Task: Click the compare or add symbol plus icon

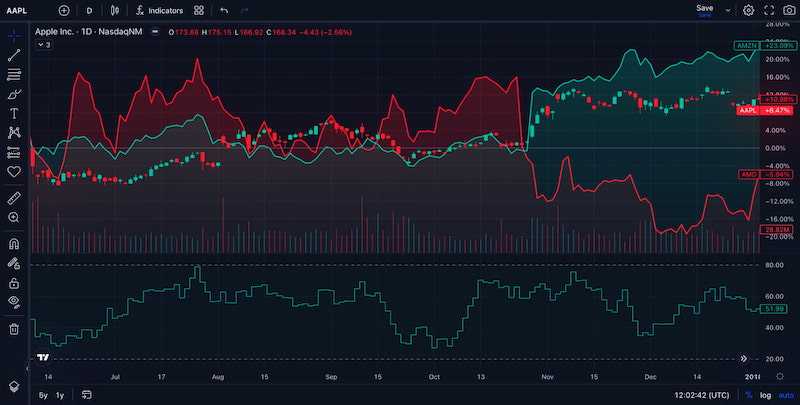Action: (x=64, y=10)
